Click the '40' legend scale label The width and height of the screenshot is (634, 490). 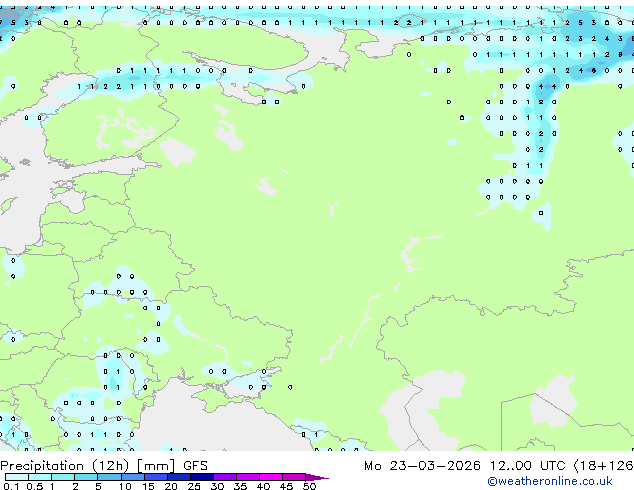(263, 486)
